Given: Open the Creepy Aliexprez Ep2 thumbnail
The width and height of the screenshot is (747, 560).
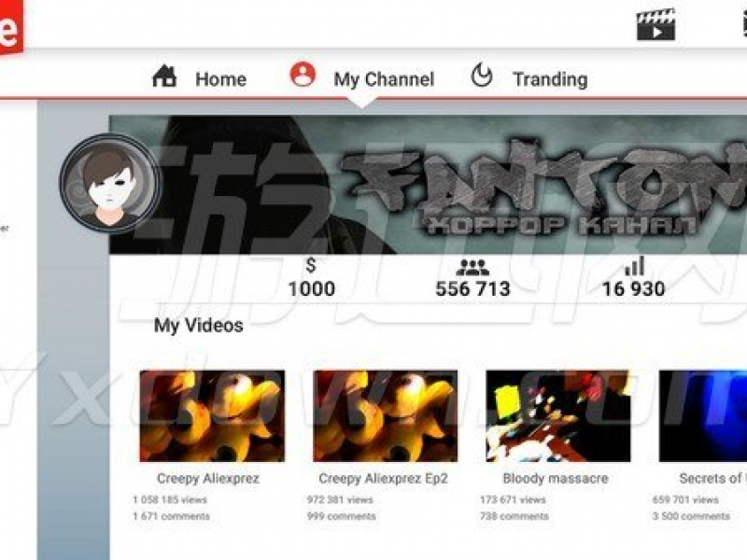Looking at the screenshot, I should click(386, 416).
